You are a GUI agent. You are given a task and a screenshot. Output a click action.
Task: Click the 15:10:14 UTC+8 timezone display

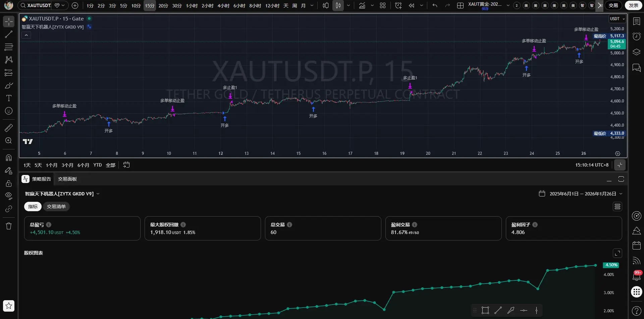point(592,165)
